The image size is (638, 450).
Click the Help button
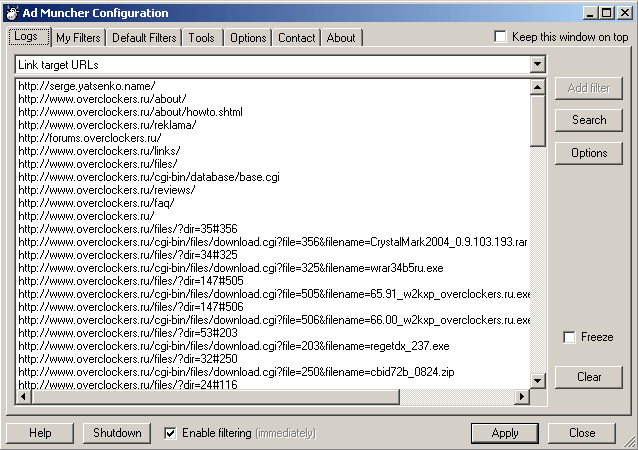tap(40, 433)
